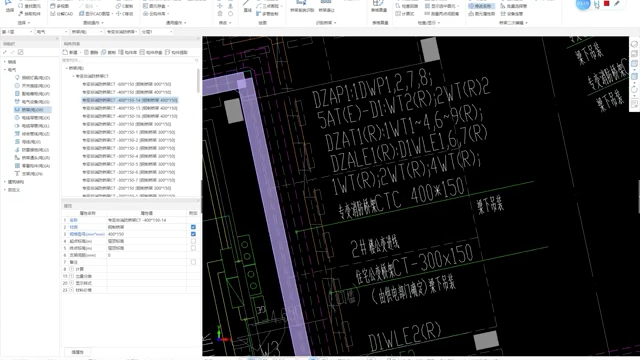The height and width of the screenshot is (360, 640).
Task: Click the component search input field
Action: tap(130, 60)
